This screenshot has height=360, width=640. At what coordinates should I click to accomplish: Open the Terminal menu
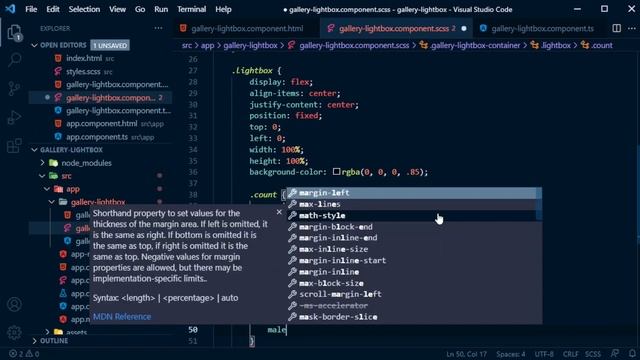[x=191, y=9]
